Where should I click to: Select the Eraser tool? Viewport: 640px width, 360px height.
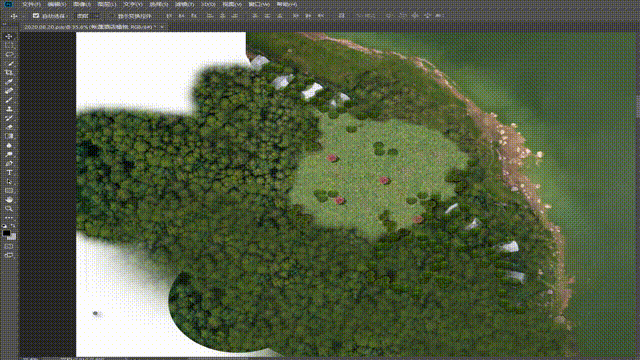(x=9, y=127)
